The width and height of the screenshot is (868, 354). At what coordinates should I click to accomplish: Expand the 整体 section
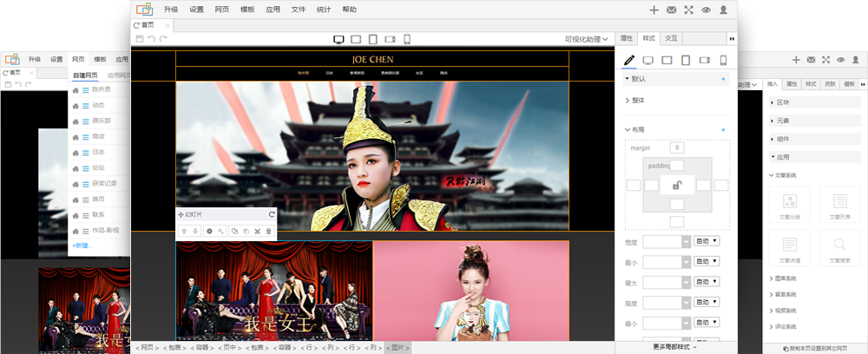pyautogui.click(x=638, y=101)
